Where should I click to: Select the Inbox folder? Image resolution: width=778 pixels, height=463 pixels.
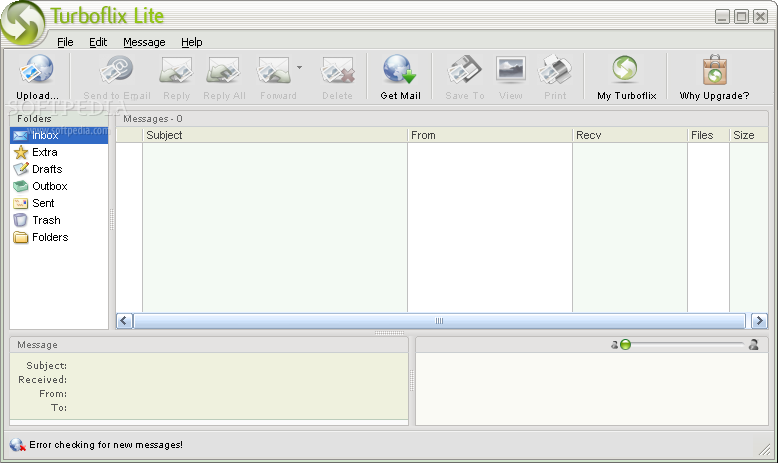(59, 135)
